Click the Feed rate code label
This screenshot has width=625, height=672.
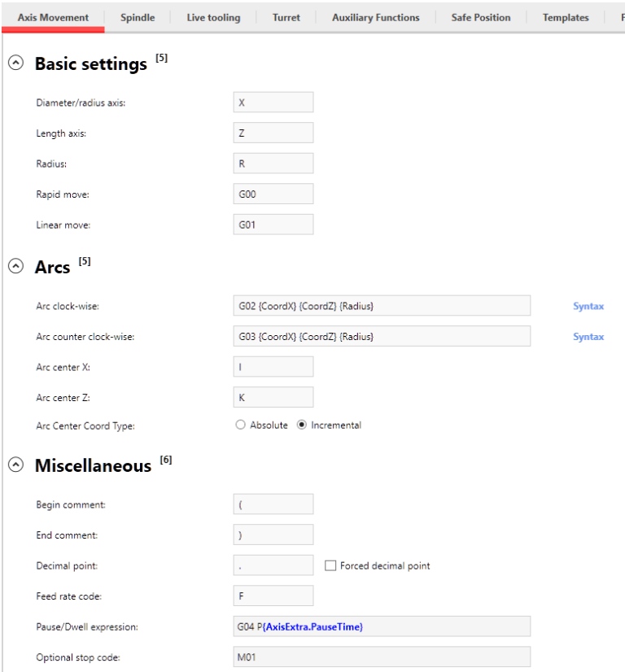coord(68,596)
